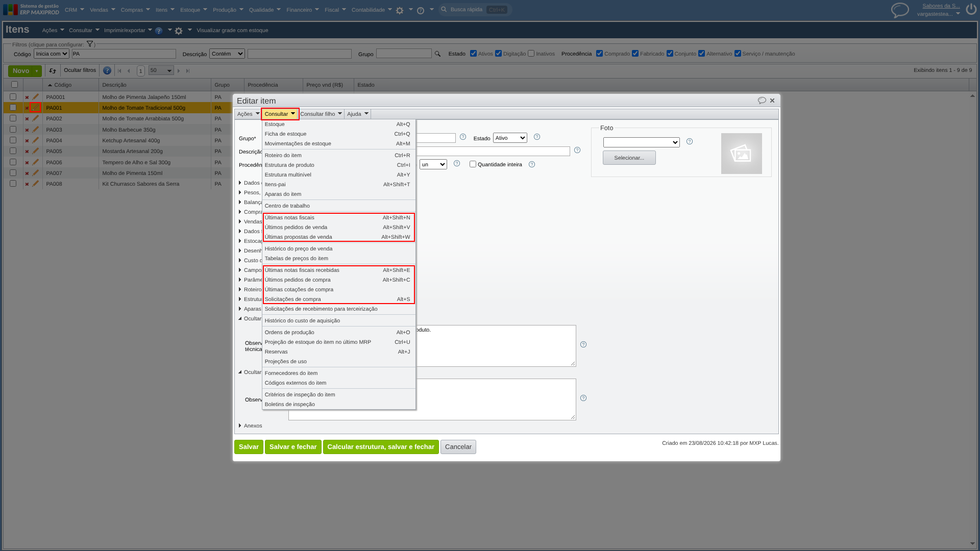Click the Código filter input field
980x551 pixels.
[124, 54]
